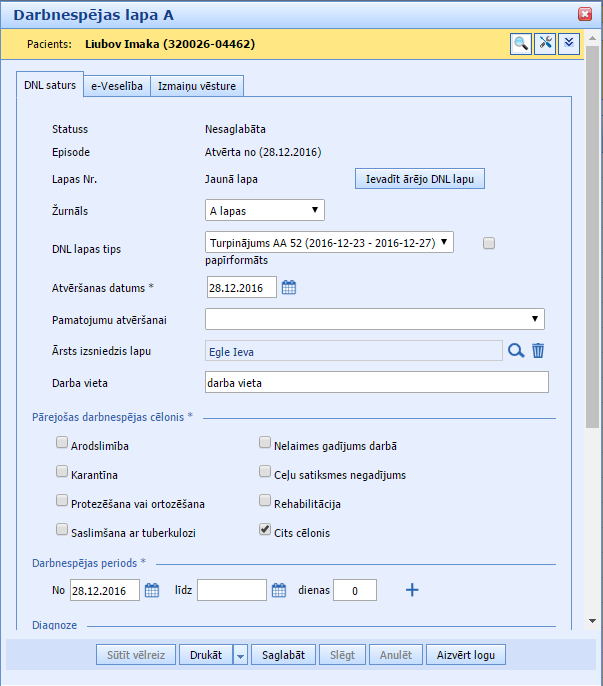Screen dimensions: 603x686
Task: Open calendar for Atvēršanas datums
Action: pyautogui.click(x=289, y=288)
